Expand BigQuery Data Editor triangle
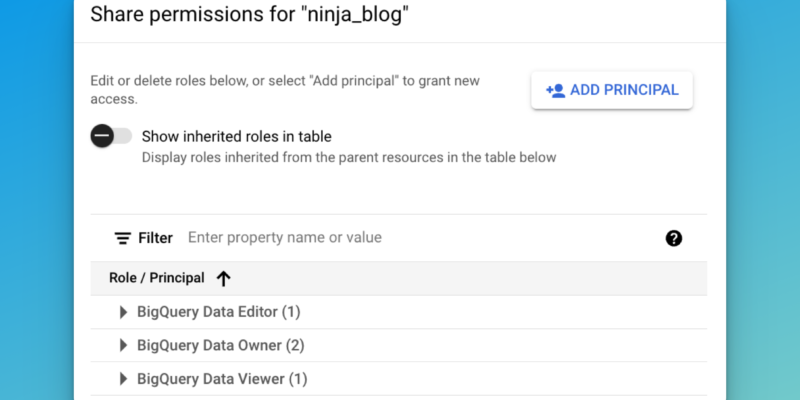 click(x=123, y=312)
